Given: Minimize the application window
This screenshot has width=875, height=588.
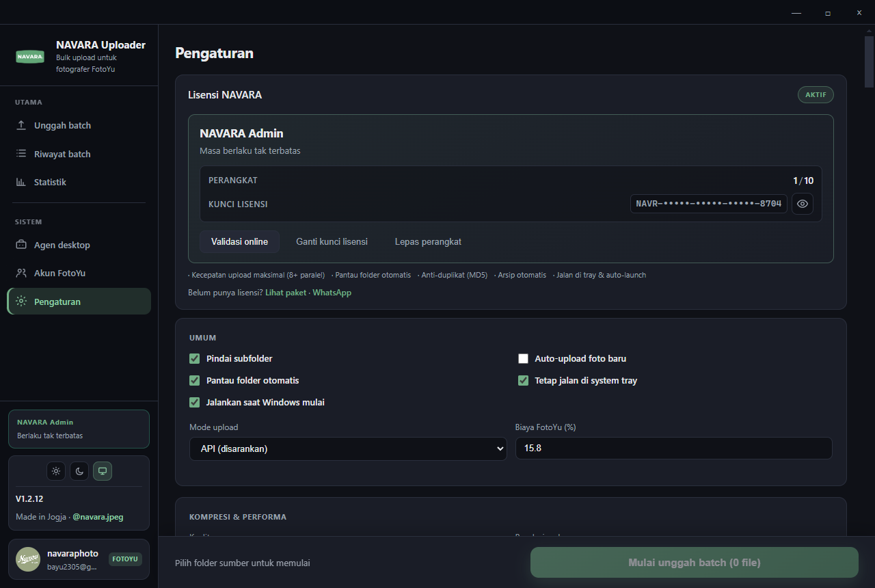Looking at the screenshot, I should pos(796,12).
